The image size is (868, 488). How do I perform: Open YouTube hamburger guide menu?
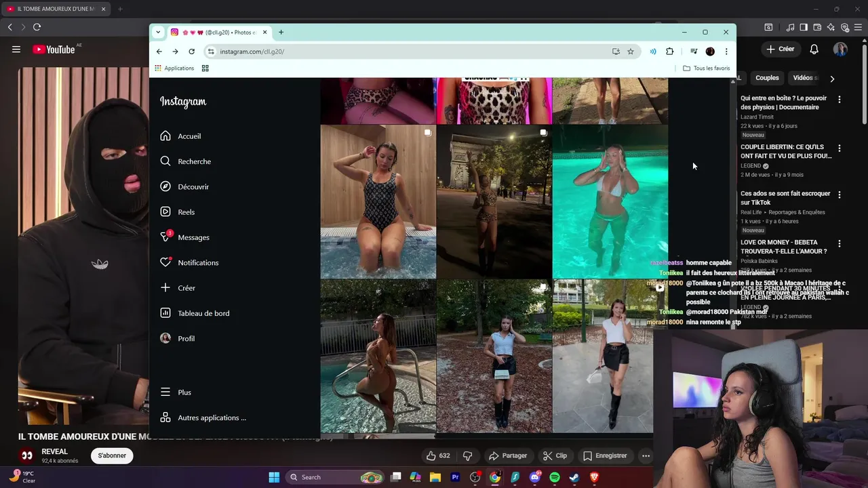[16, 49]
